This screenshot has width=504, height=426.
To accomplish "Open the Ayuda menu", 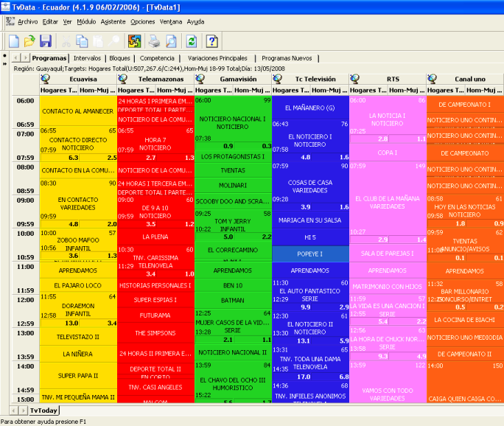I will (195, 21).
